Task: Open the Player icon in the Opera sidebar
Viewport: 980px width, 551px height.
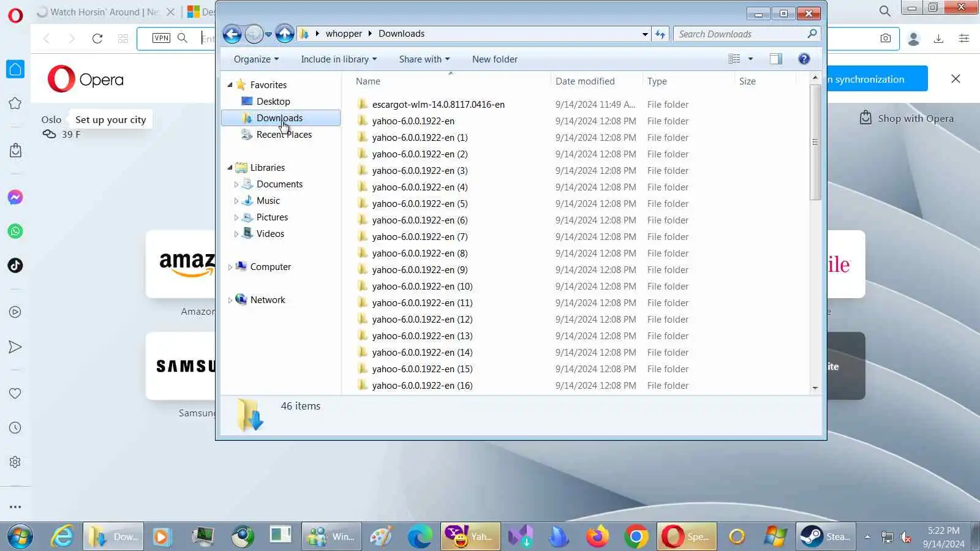Action: [15, 312]
